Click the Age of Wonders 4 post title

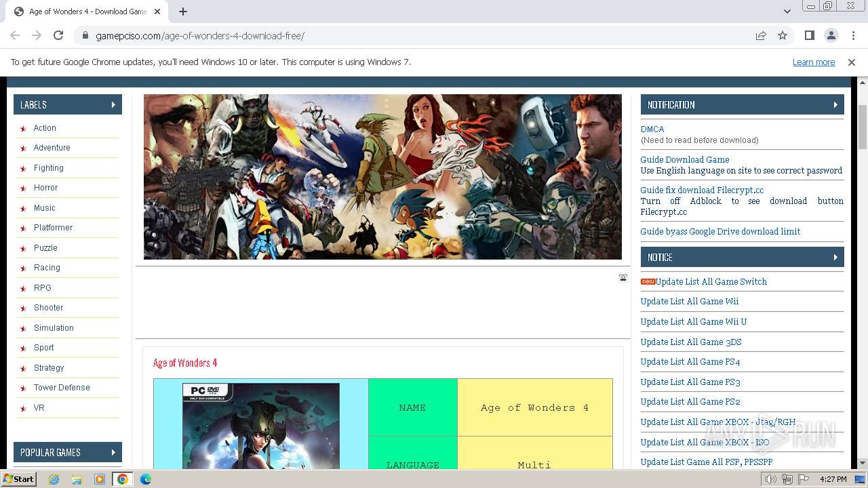pyautogui.click(x=185, y=363)
